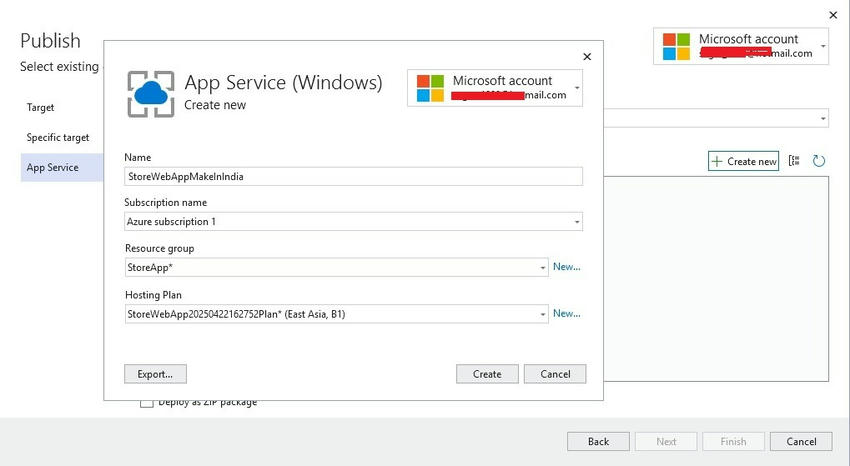The width and height of the screenshot is (850, 466).
Task: Click the Azure App Service cloud icon
Action: 151,94
